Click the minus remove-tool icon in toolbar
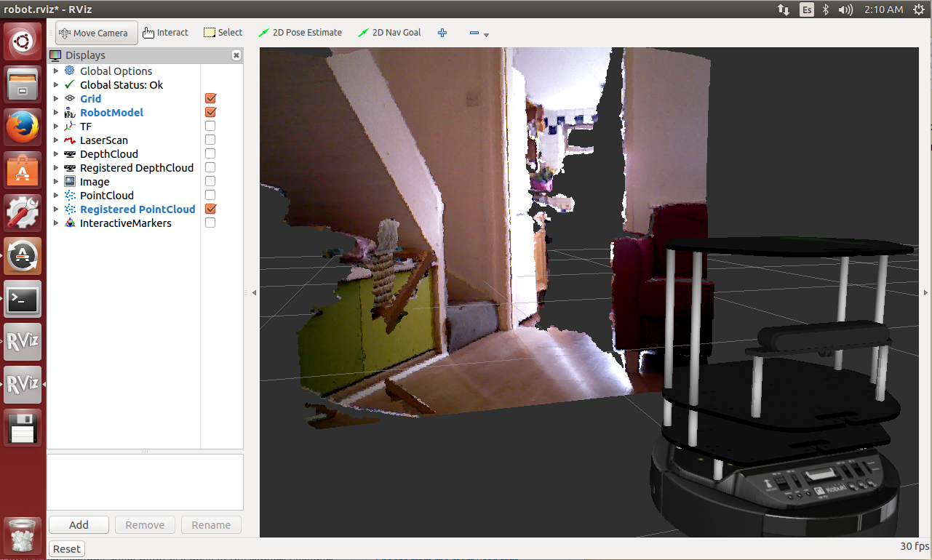This screenshot has height=560, width=932. pos(474,33)
